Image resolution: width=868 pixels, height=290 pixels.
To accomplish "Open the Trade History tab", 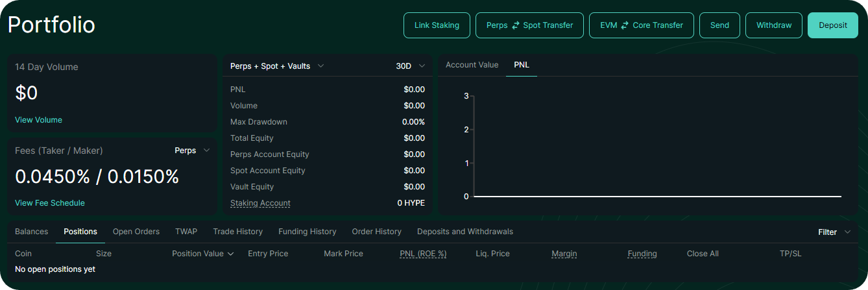I will point(237,232).
